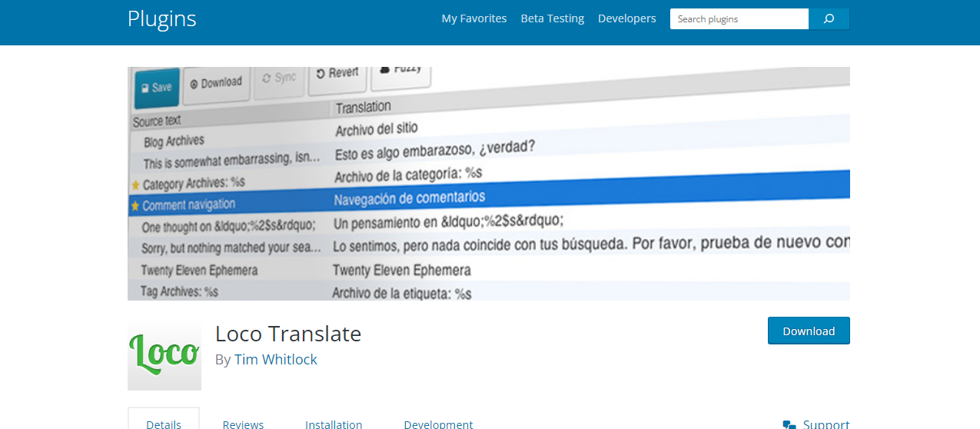The height and width of the screenshot is (429, 980).
Task: Switch to the Reviews tab
Action: pyautogui.click(x=243, y=424)
